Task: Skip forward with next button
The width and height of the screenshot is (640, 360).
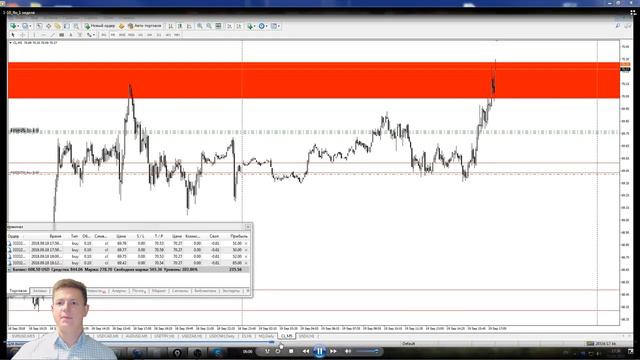Action: click(333, 351)
